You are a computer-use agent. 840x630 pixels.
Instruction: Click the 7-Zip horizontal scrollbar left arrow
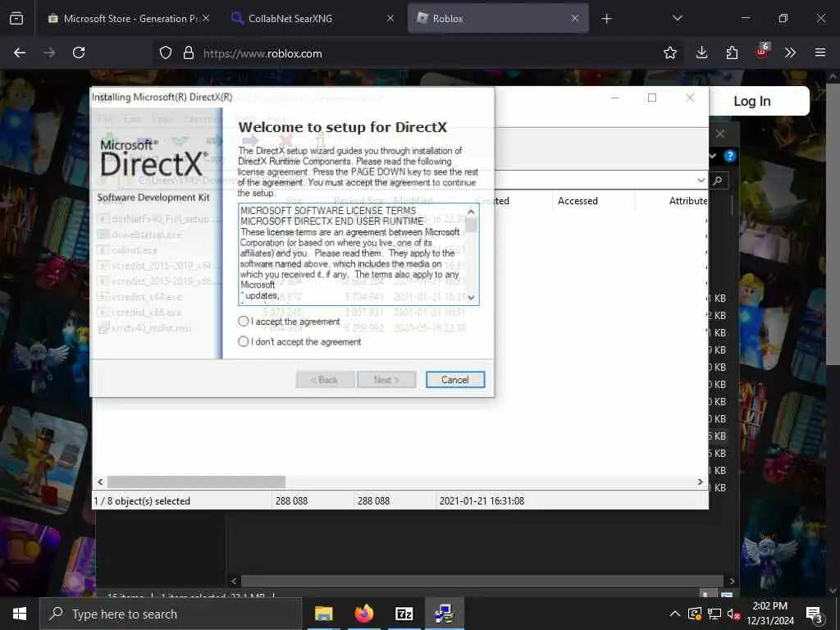(100, 482)
